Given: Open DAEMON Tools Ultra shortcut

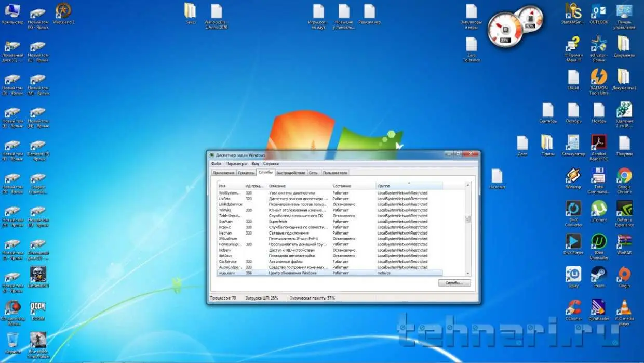Looking at the screenshot, I should click(599, 82).
